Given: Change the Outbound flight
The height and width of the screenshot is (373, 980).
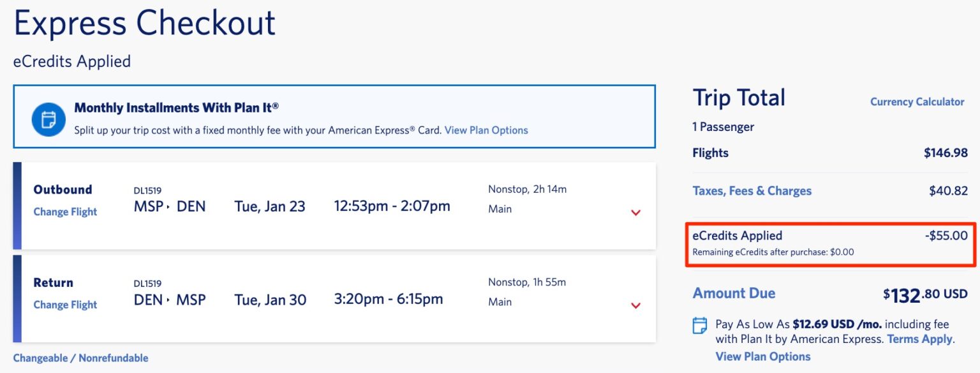Looking at the screenshot, I should coord(64,211).
